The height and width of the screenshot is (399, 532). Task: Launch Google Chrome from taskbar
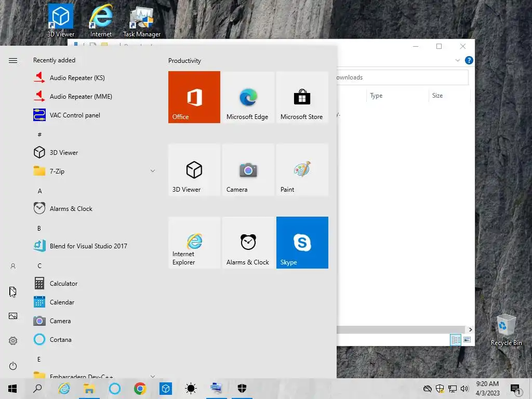coord(140,389)
